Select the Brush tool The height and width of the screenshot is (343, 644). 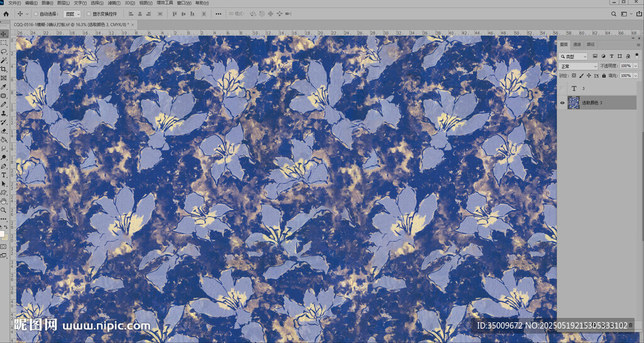coord(4,105)
